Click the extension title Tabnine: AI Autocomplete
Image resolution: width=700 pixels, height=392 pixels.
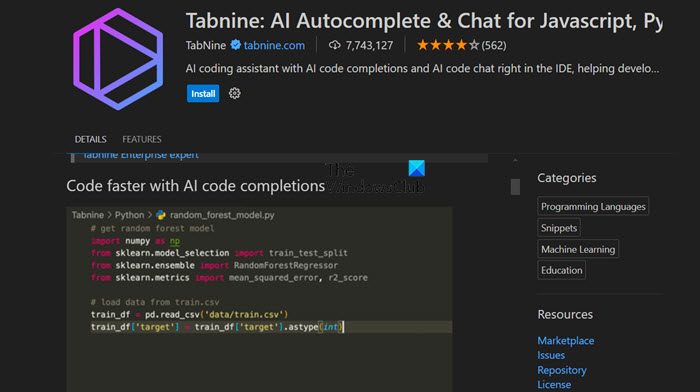coord(424,21)
